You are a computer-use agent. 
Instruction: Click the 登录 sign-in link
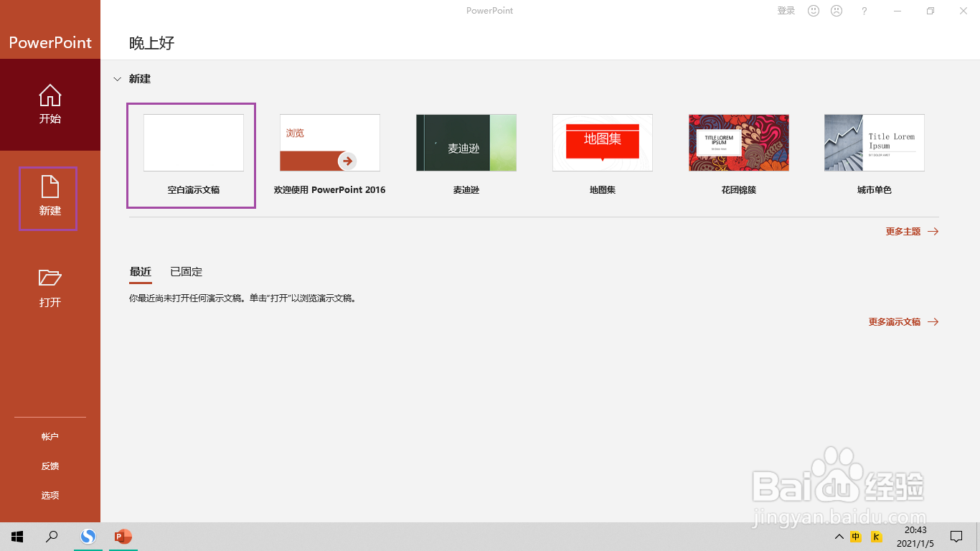[x=786, y=11]
